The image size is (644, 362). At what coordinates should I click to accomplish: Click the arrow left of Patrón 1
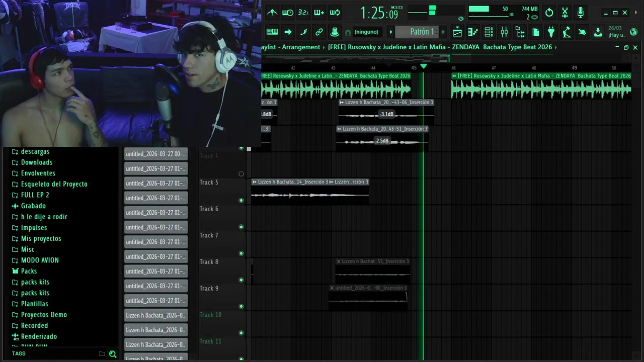[390, 32]
